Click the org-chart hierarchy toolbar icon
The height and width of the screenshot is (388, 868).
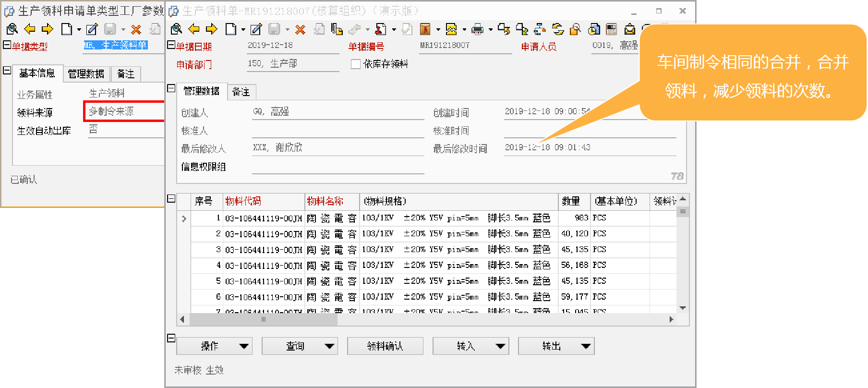tap(540, 29)
